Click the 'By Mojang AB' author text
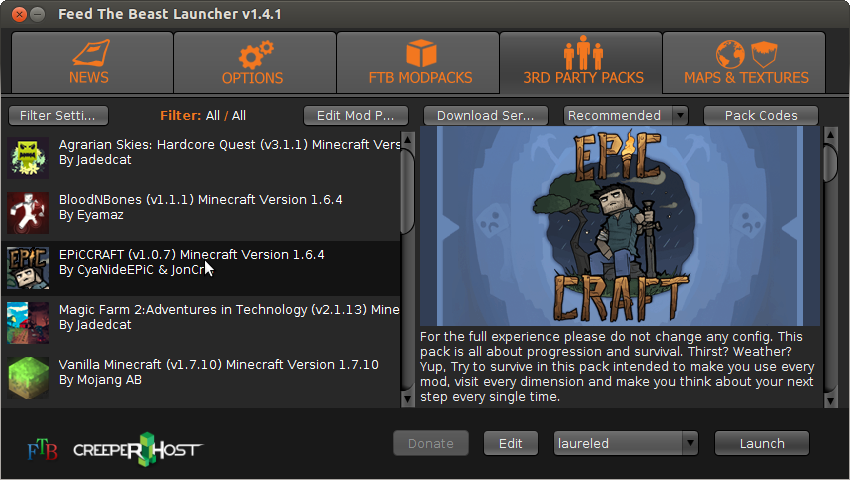850x480 pixels. tap(100, 380)
